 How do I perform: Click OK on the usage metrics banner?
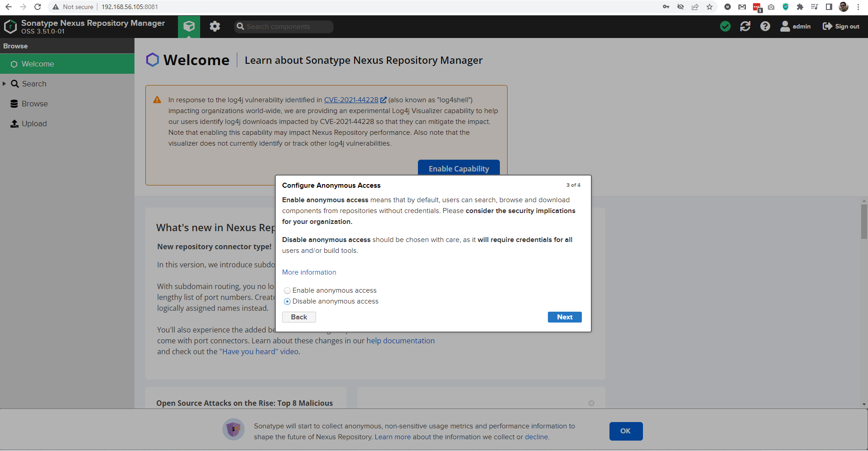(626, 431)
